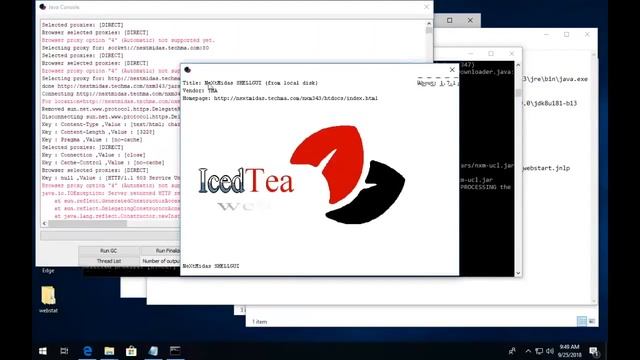The image size is (640, 360).
Task: Minimize the rear white window with java.exe path
Action: (x=546, y=35)
